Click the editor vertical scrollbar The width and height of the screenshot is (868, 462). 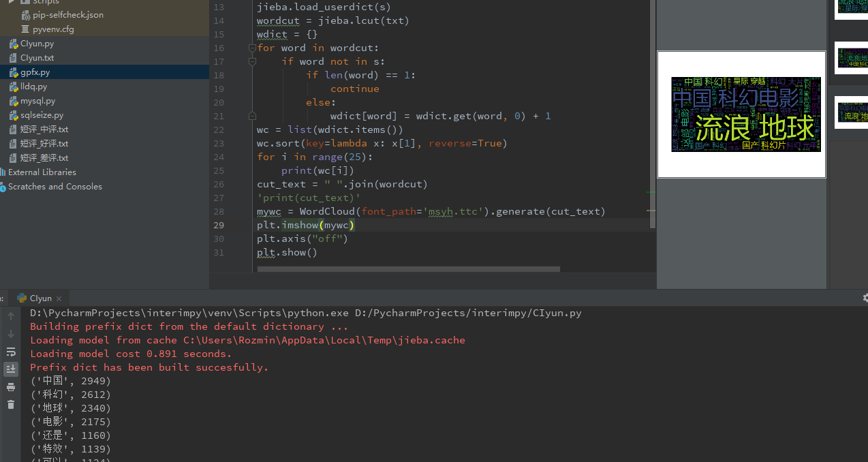[653, 114]
